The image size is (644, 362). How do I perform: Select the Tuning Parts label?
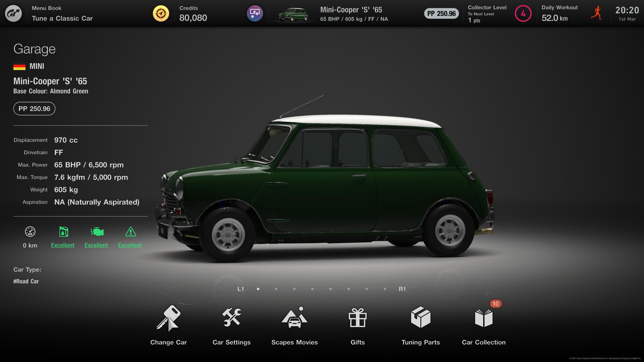(420, 342)
